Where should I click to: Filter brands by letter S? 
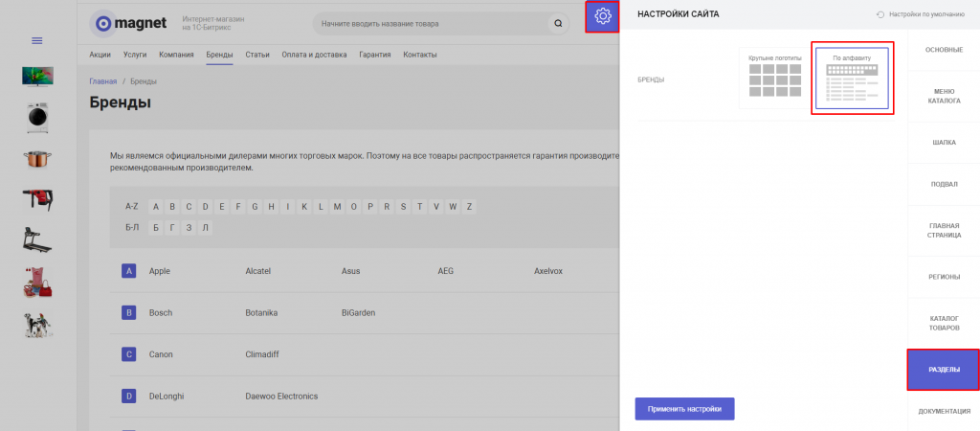(x=403, y=207)
